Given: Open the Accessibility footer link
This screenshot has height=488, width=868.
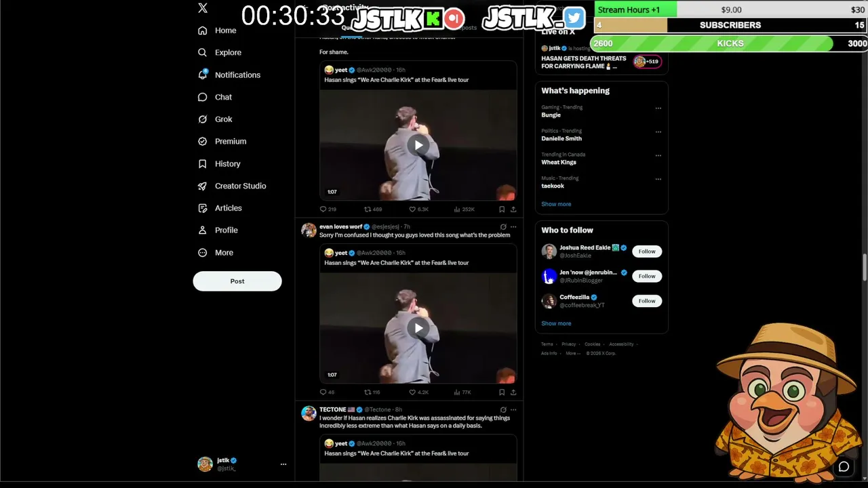Looking at the screenshot, I should pyautogui.click(x=621, y=344).
